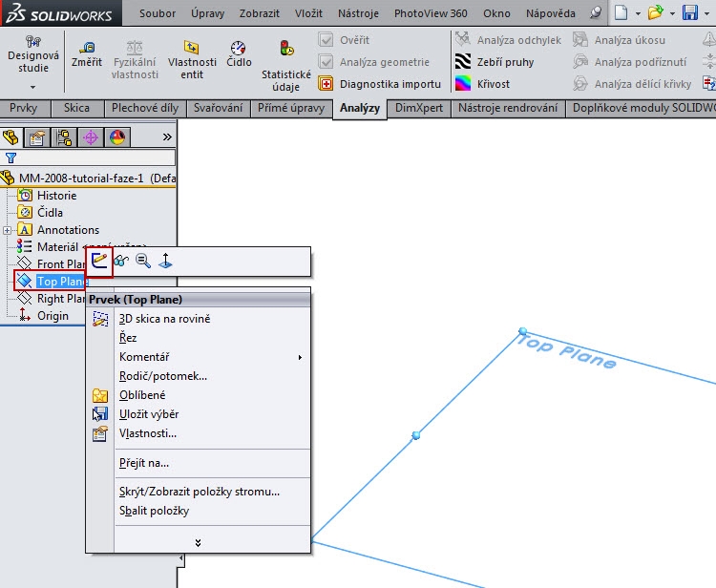Image resolution: width=716 pixels, height=588 pixels.
Task: Open the Vložit menu
Action: pos(308,13)
